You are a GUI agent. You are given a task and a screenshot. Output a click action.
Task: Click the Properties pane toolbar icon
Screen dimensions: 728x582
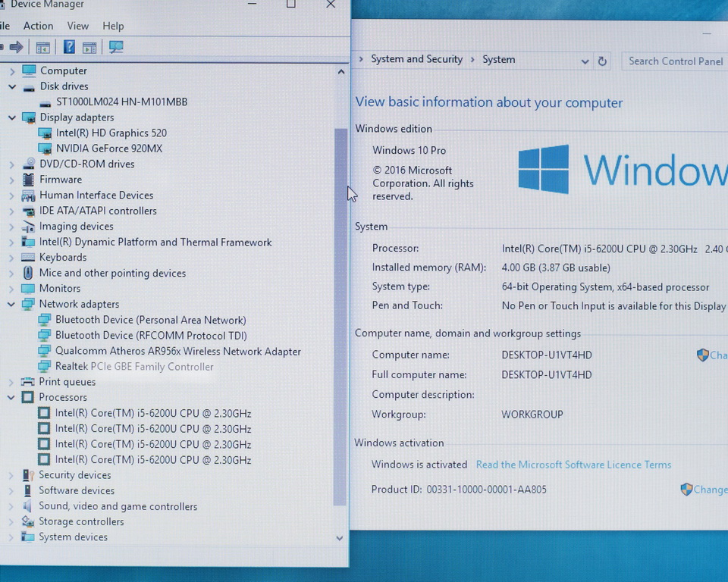point(89,47)
